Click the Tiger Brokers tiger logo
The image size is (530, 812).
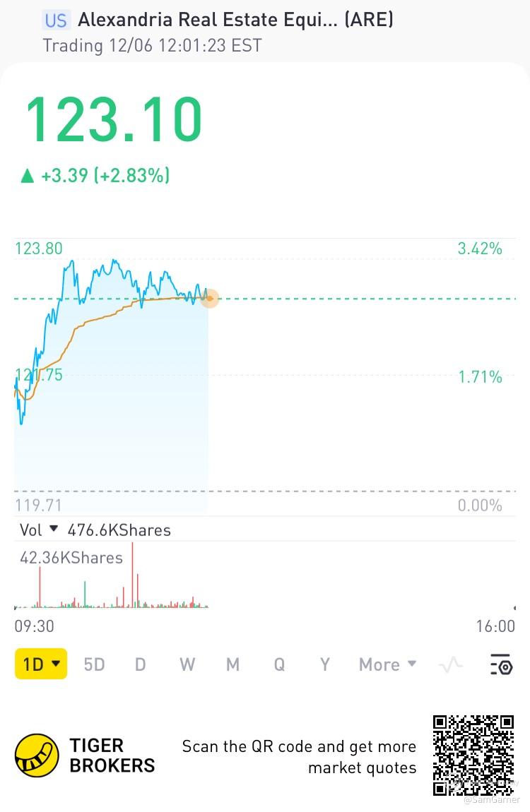pos(37,756)
